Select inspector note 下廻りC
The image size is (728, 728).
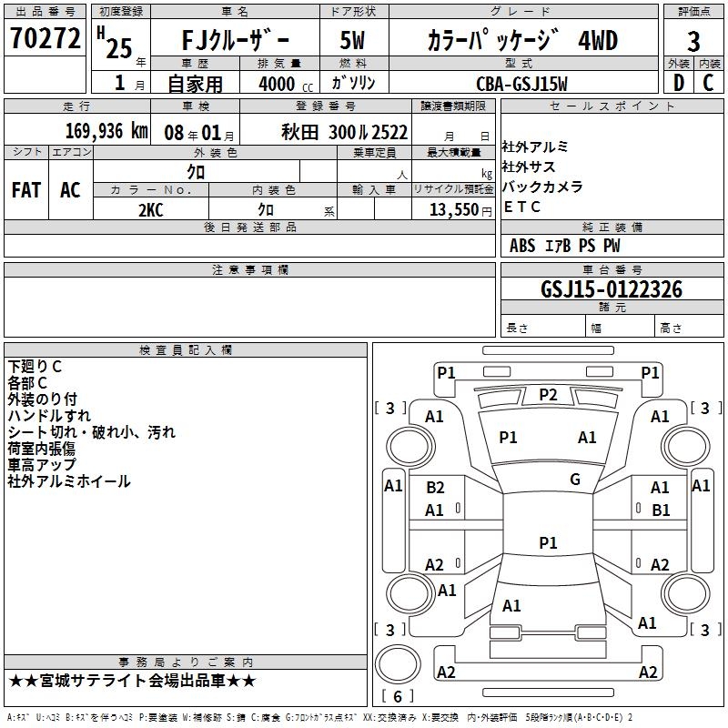tap(35, 367)
